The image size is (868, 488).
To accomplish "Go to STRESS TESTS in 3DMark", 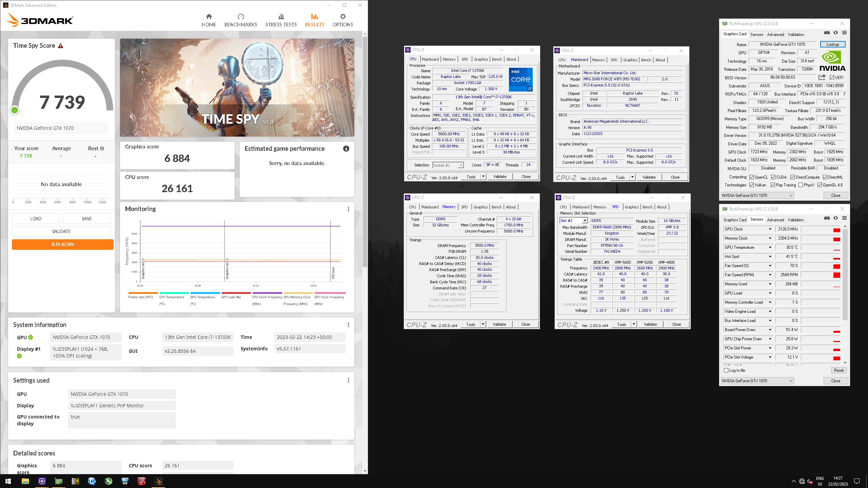I will [281, 20].
